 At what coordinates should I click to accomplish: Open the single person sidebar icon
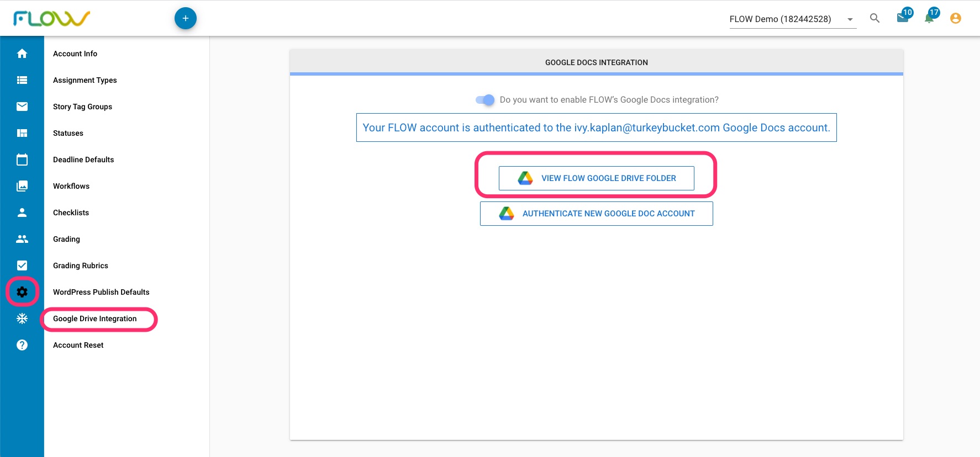click(x=22, y=212)
